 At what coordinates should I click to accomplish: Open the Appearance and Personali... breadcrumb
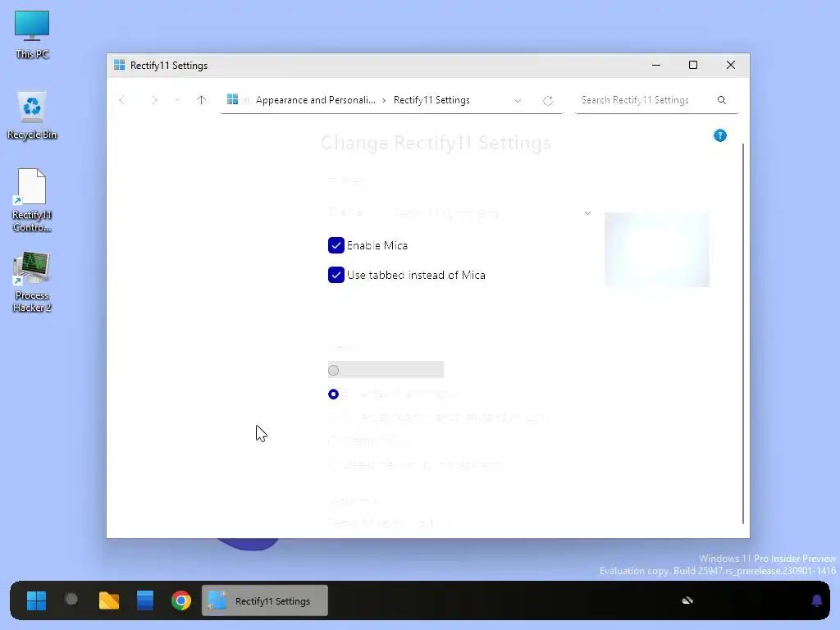coord(316,100)
